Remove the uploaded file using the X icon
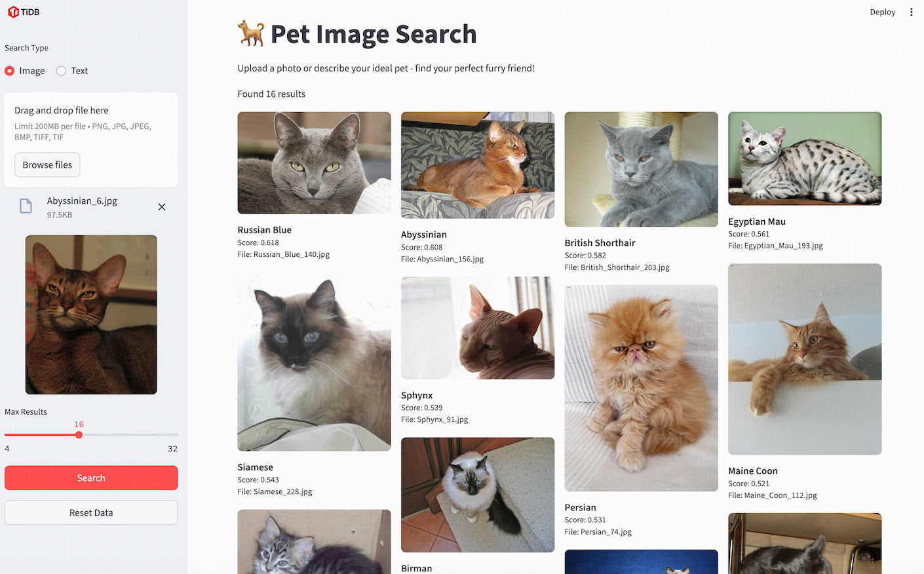 tap(162, 206)
